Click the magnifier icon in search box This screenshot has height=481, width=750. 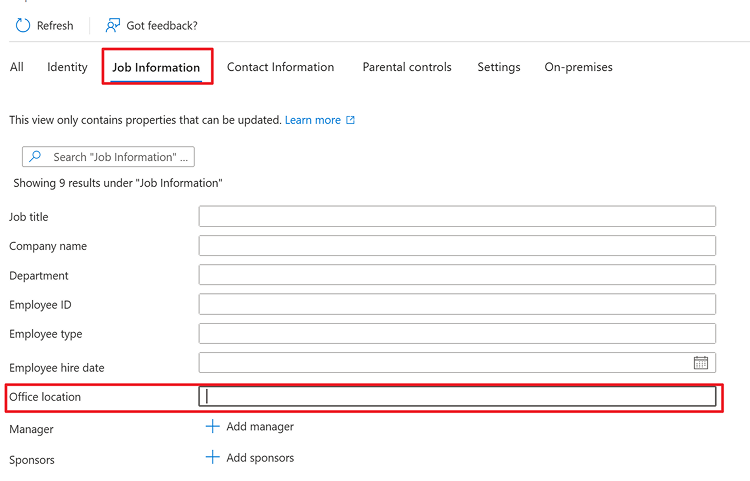36,157
